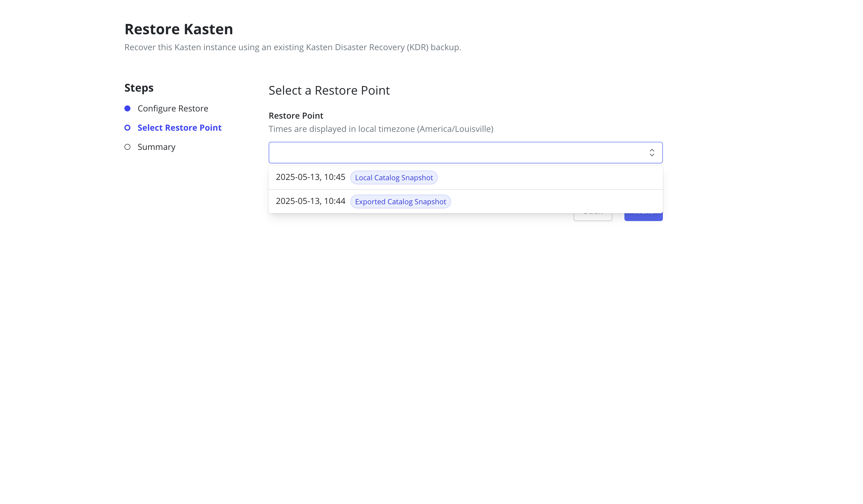Click the Steps sidebar heading
Viewport: 863px width, 504px height.
coord(139,88)
